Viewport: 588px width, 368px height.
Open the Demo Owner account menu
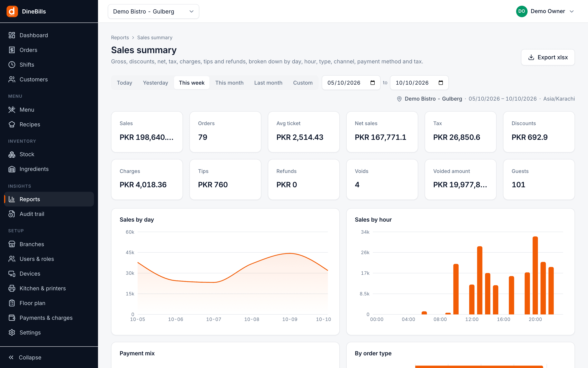tap(545, 11)
